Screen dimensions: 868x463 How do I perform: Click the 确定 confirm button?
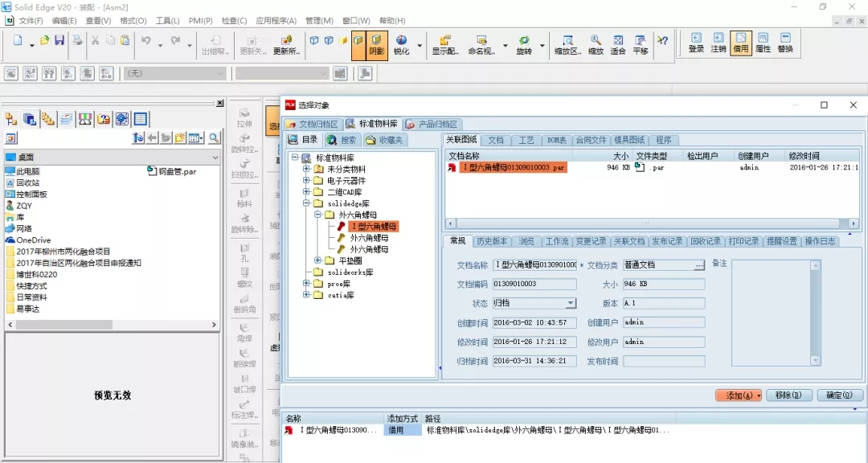(x=840, y=395)
